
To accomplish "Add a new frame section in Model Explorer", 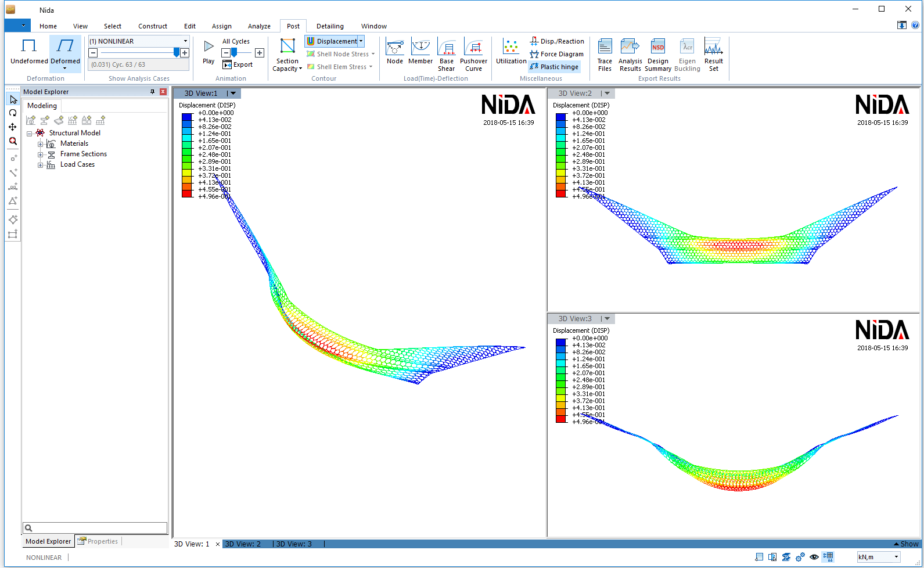I will pyautogui.click(x=45, y=120).
